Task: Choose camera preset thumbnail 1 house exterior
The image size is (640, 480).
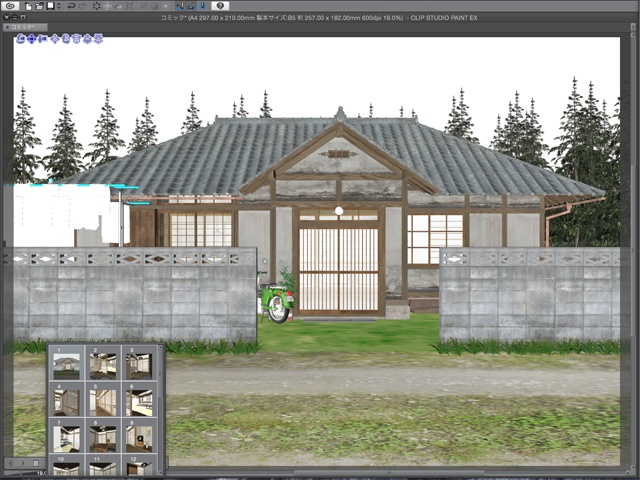Action: tap(67, 363)
